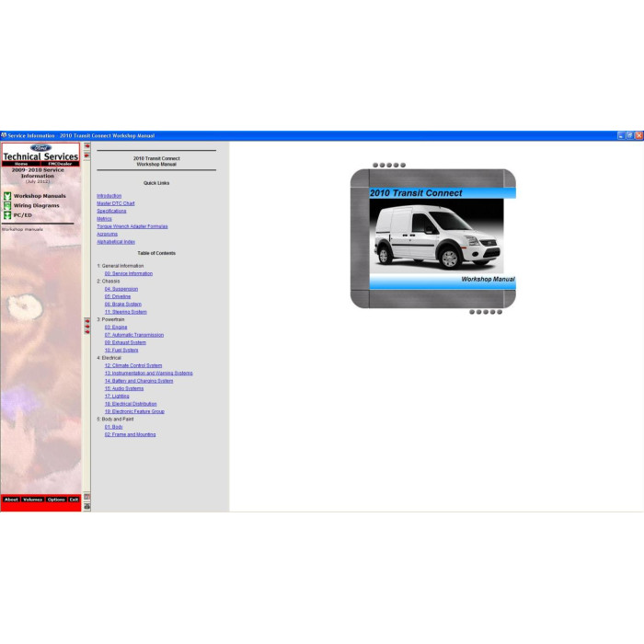The image size is (644, 644).
Task: Select Workshop Manuals in the sidebar
Action: [x=40, y=196]
